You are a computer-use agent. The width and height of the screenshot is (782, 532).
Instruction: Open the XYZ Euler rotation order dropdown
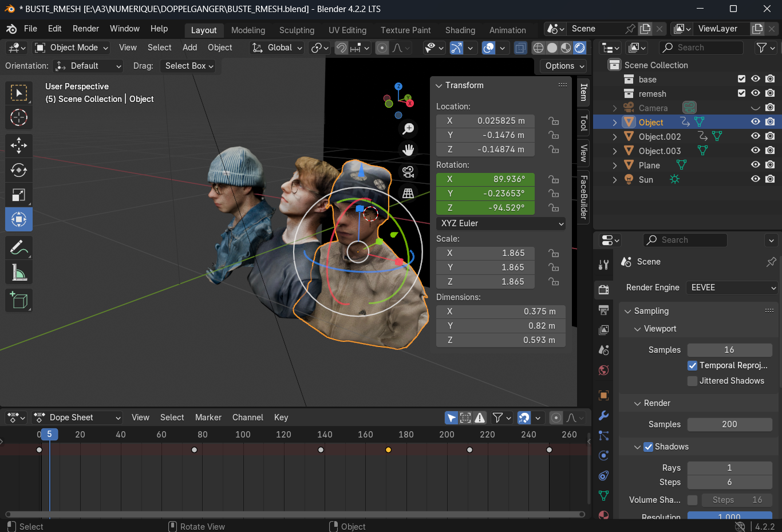click(500, 223)
